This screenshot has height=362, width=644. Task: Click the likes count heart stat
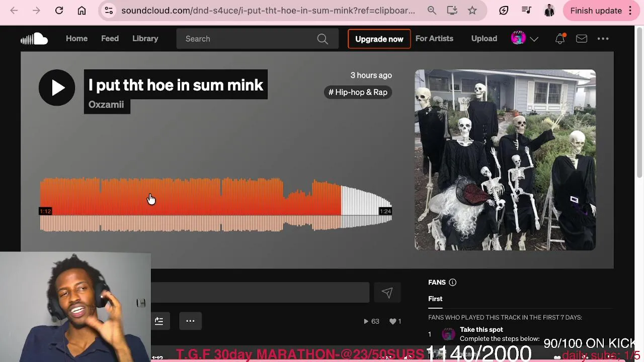[395, 321]
